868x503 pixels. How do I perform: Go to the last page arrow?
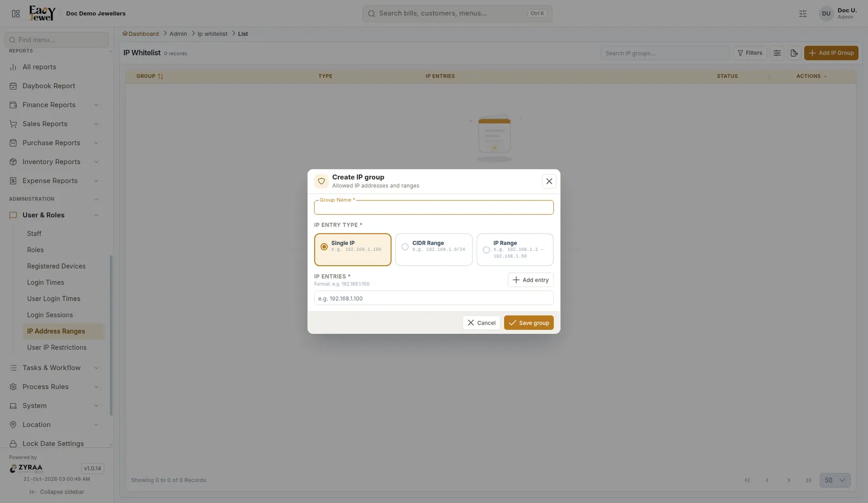[809, 480]
